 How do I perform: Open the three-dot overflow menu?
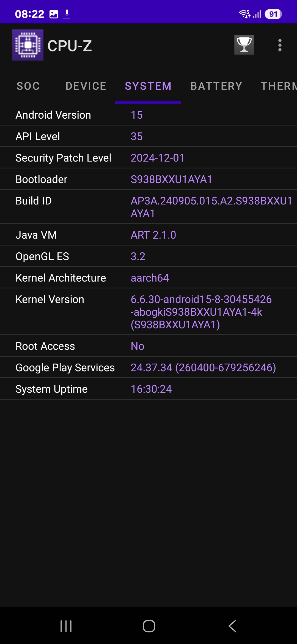click(280, 45)
